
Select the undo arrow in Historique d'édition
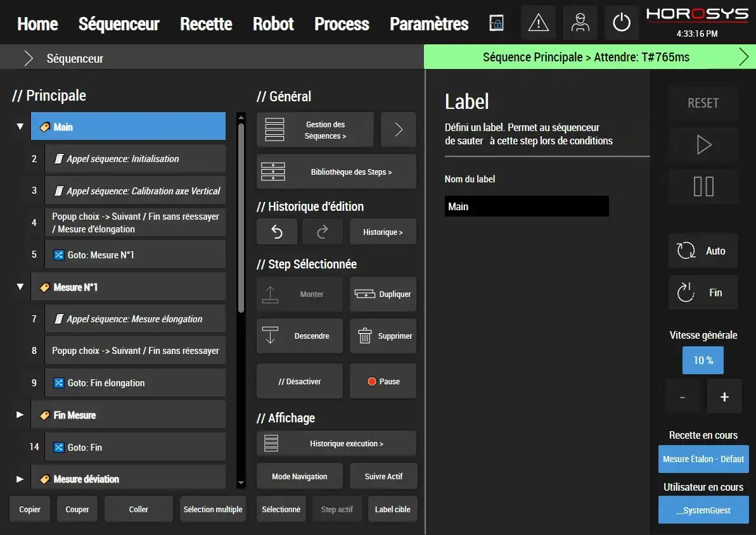(x=276, y=231)
